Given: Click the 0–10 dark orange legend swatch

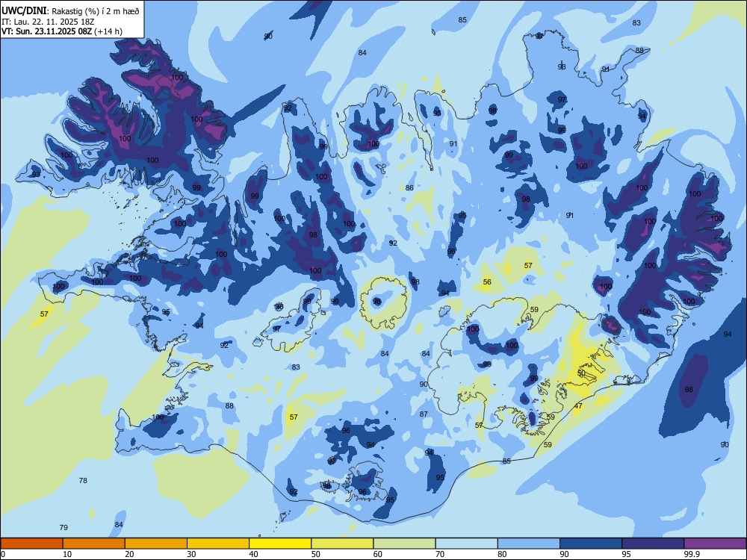Looking at the screenshot, I should coord(31,544).
